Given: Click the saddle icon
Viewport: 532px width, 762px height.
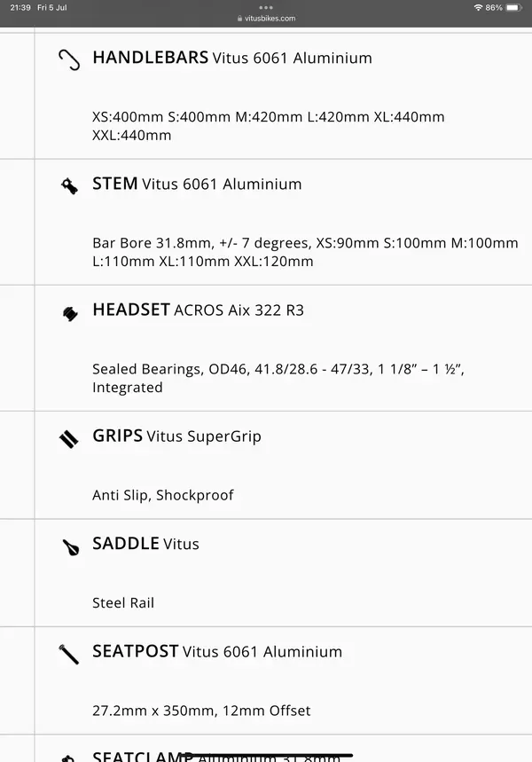Looking at the screenshot, I should point(69,546).
